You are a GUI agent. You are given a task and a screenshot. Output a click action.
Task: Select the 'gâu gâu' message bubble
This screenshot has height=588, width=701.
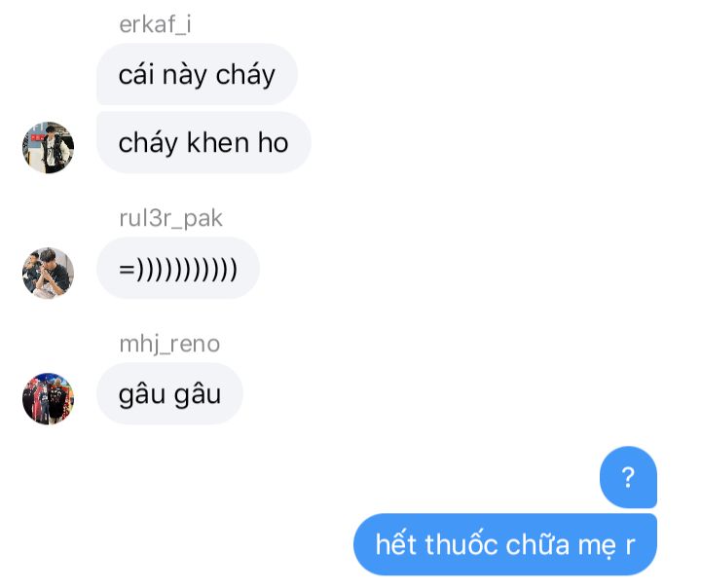coord(169,394)
